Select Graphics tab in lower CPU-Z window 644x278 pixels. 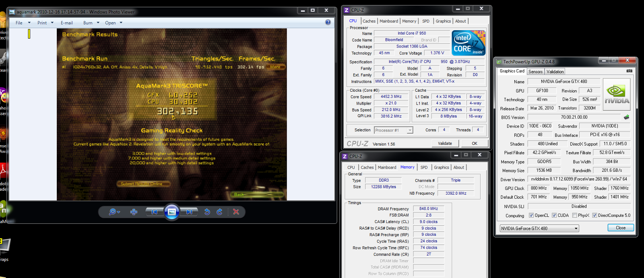click(x=442, y=167)
